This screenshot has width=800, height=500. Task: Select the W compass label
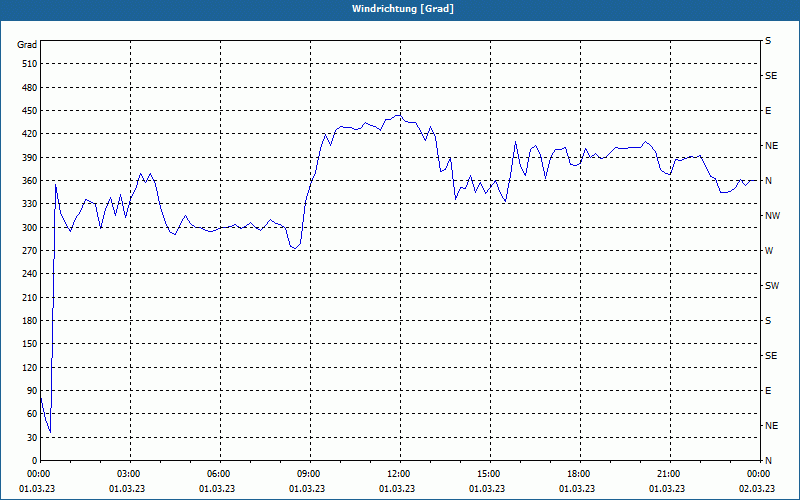[x=769, y=251]
